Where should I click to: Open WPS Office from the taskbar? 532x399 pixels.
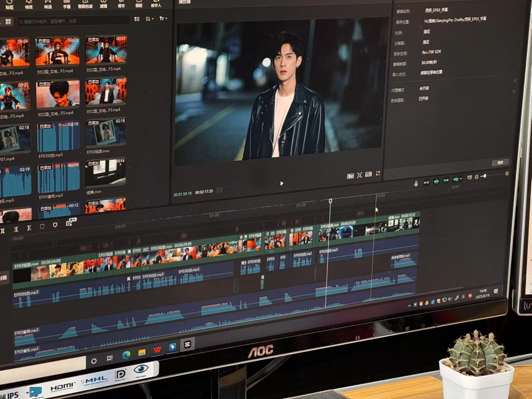click(x=157, y=350)
